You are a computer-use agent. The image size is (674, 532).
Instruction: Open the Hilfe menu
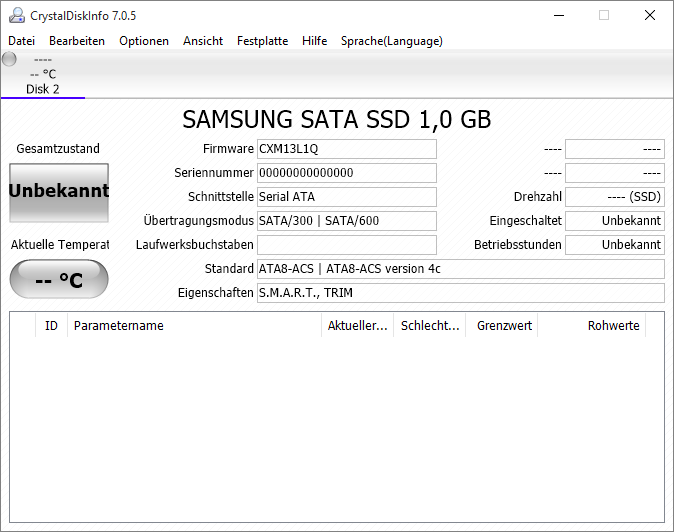tap(315, 41)
